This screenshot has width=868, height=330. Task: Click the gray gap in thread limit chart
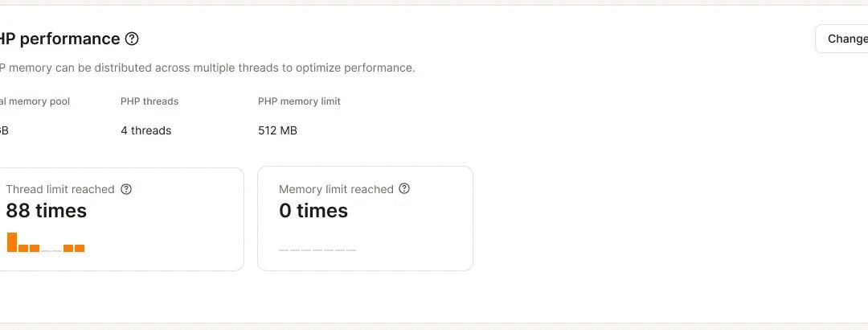click(x=51, y=250)
